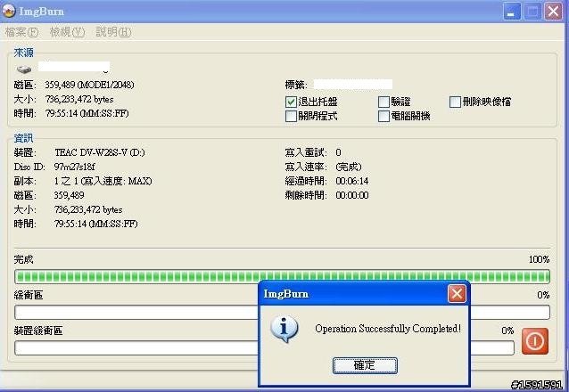
Task: Click the 寫入重試 retries value 0
Action: 338,152
